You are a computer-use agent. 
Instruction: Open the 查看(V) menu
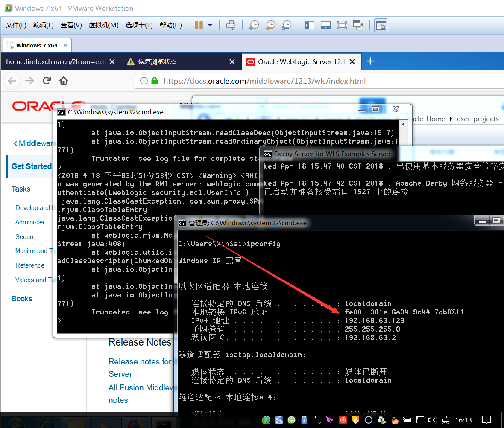click(x=71, y=25)
